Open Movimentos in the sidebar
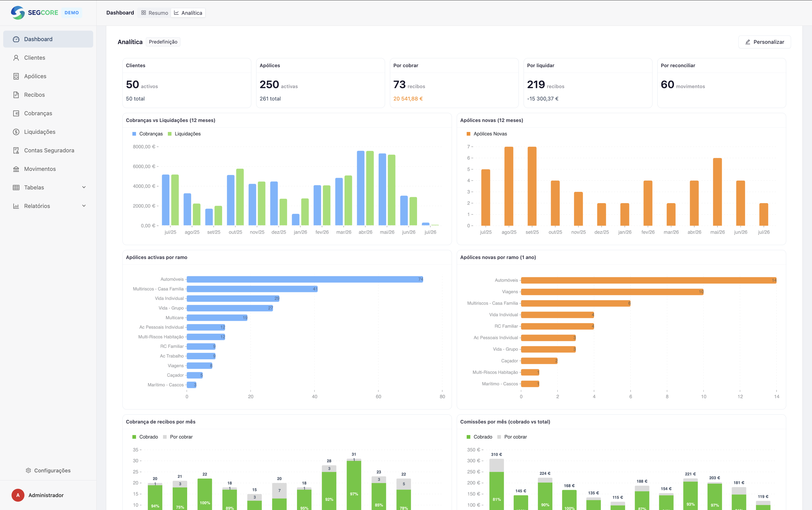The image size is (812, 510). coord(48,169)
